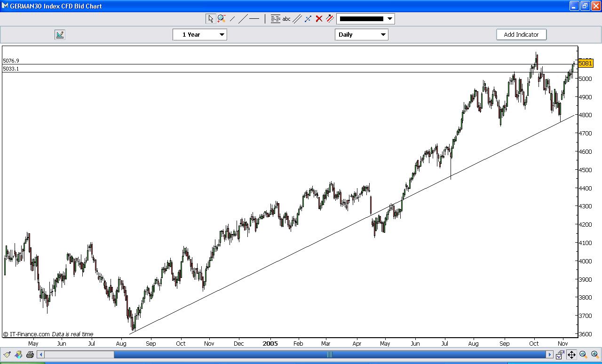Click the printer icon to print chart

coord(30,355)
